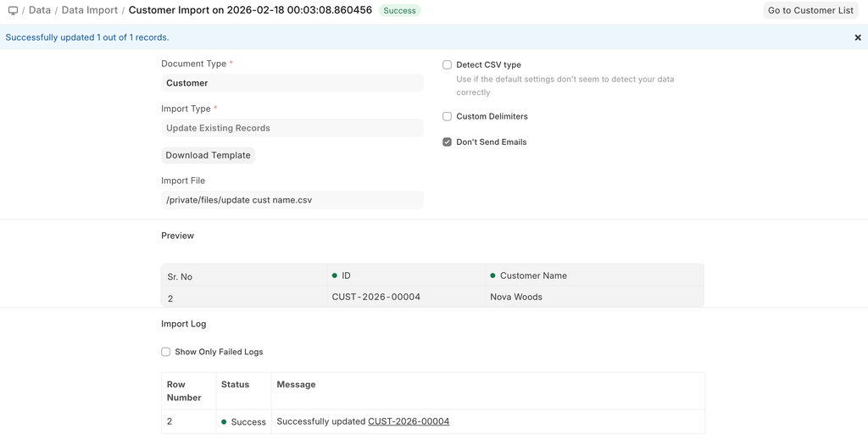Open the CUST-2026-00004 link in import log

409,421
